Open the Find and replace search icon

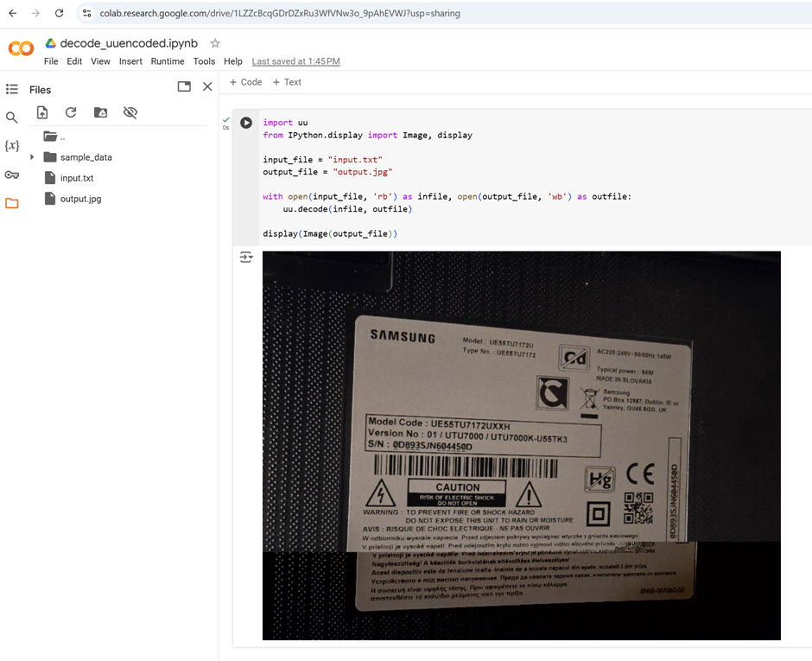pos(12,118)
